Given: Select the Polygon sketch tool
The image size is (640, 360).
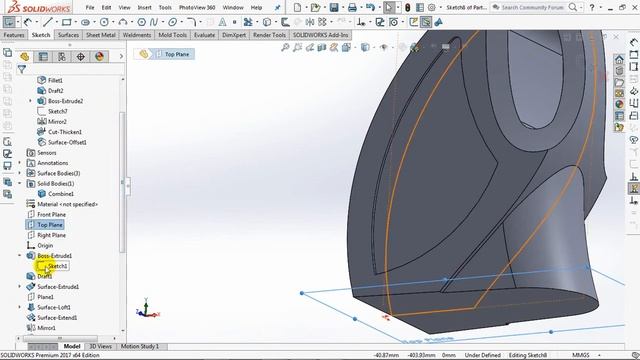Looking at the screenshot, I should point(142,22).
